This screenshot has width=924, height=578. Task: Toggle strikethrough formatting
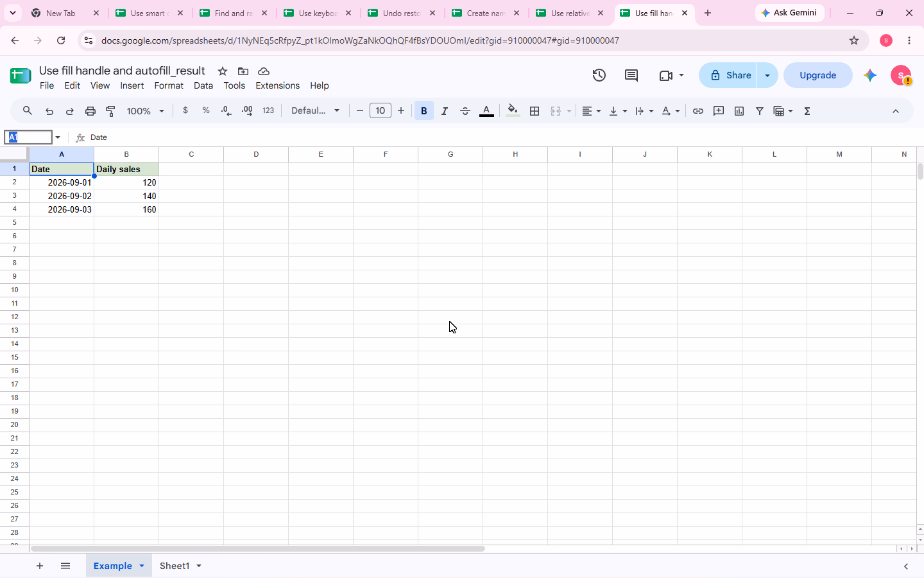coord(465,111)
